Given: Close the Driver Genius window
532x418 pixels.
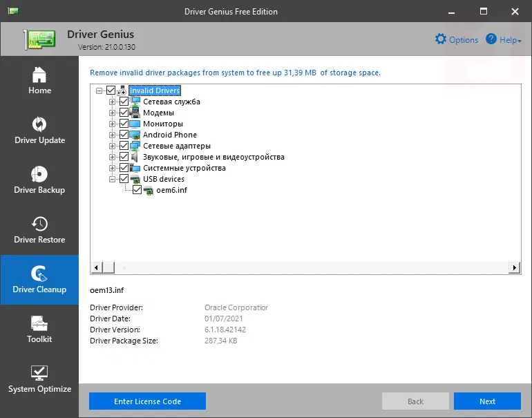Looking at the screenshot, I should tap(515, 12).
